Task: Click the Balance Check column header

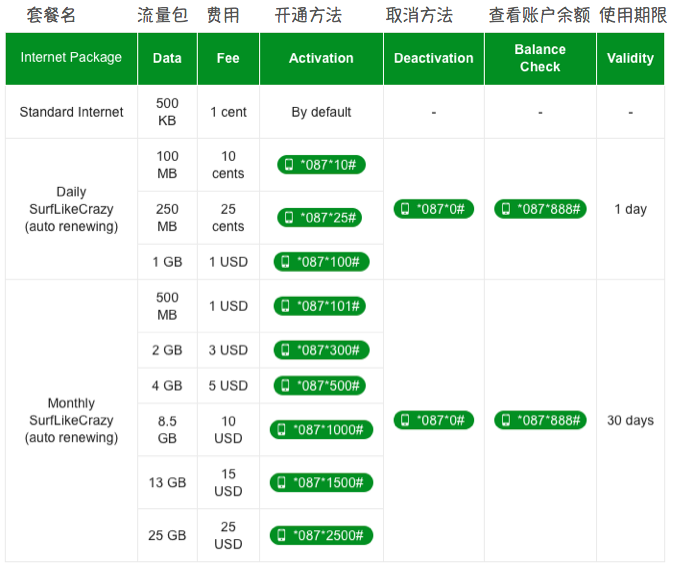Action: coord(539,58)
